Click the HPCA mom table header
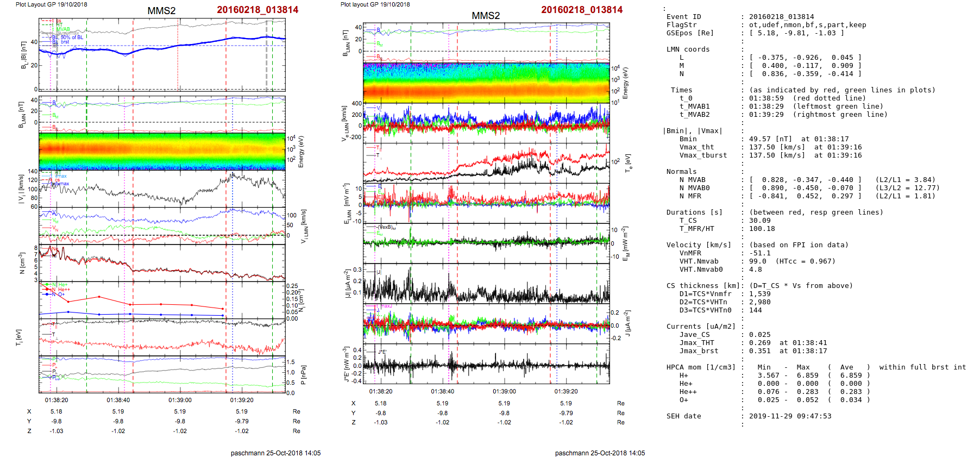The width and height of the screenshot is (980, 457). (701, 367)
